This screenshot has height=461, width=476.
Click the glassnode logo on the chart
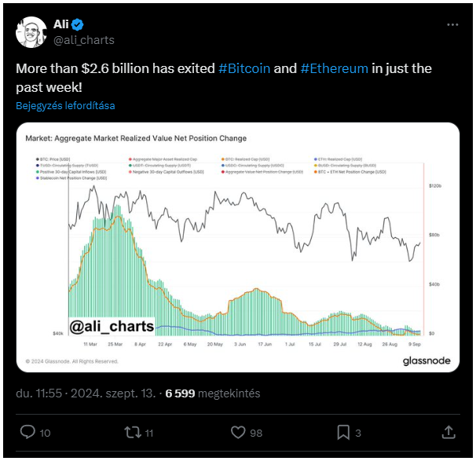427,360
